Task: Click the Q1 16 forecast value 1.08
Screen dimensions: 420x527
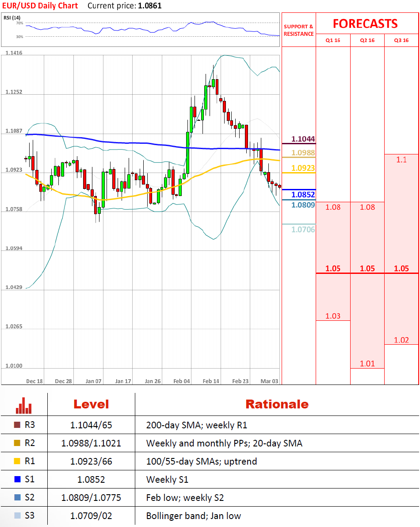Action: coord(333,207)
